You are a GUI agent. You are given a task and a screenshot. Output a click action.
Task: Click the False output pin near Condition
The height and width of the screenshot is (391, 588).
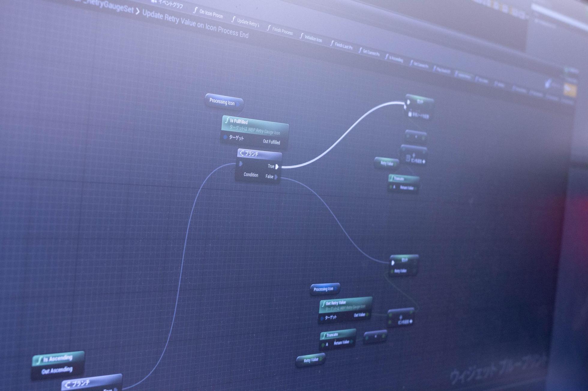[x=276, y=177]
